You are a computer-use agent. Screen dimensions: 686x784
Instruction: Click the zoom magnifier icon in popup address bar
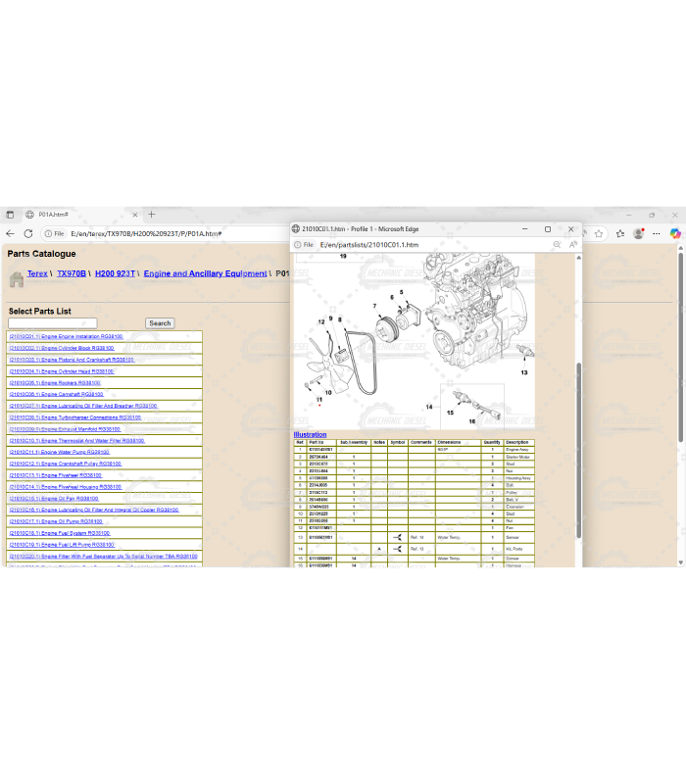[x=558, y=245]
